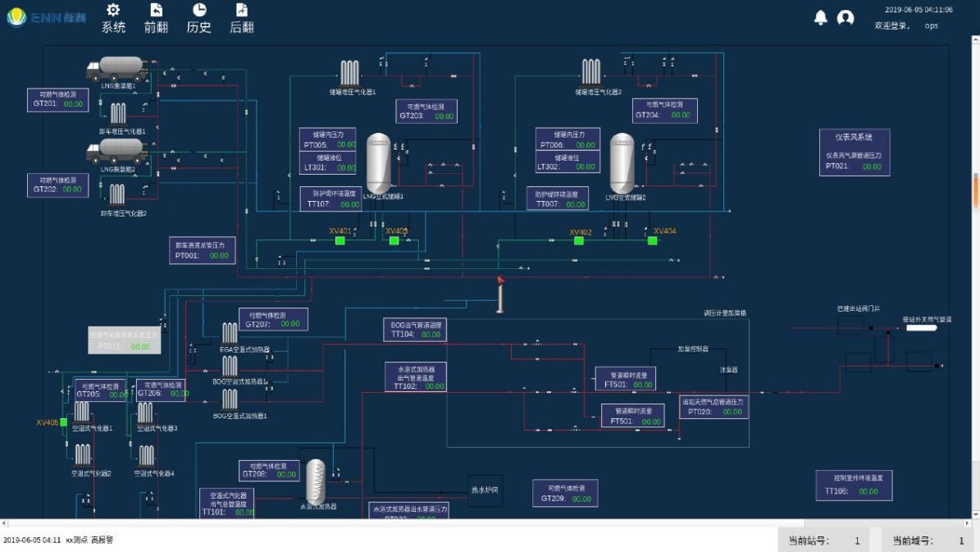Open the GT203 combustible gas readout

pyautogui.click(x=426, y=112)
